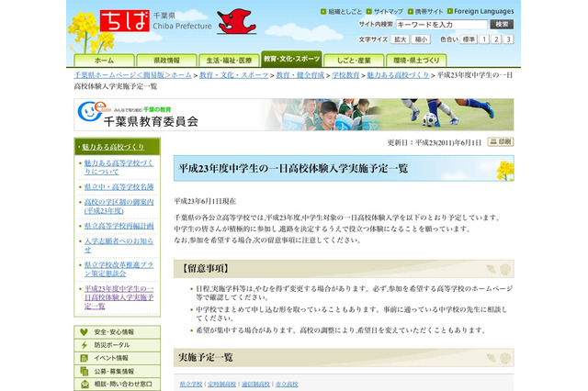Open the Foreign Languages link

481,12
